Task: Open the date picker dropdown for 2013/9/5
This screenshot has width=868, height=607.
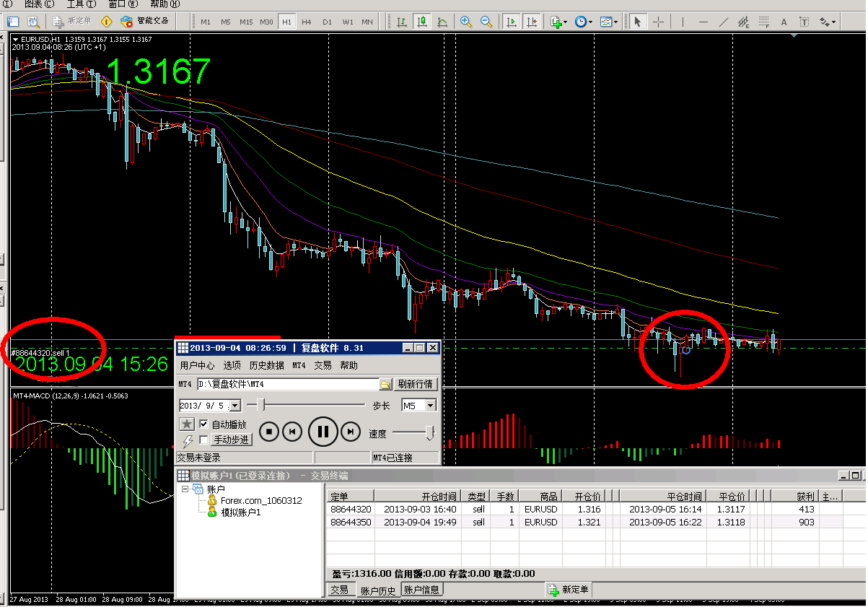Action: click(x=235, y=406)
